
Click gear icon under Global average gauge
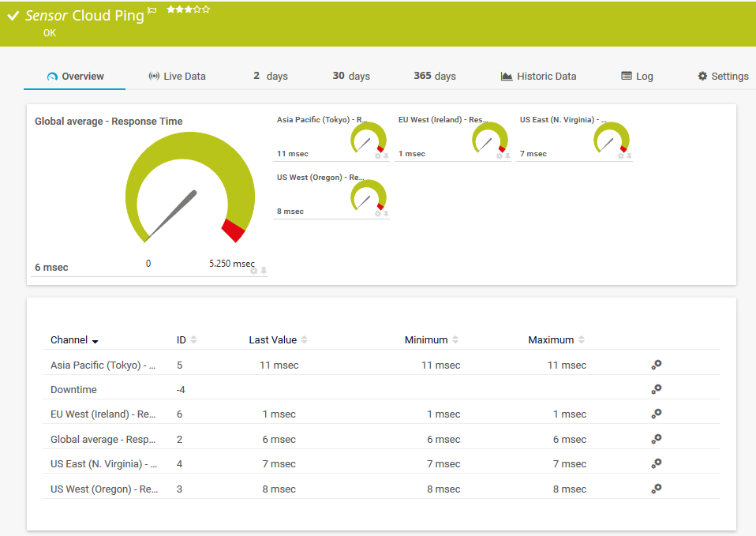[x=254, y=271]
